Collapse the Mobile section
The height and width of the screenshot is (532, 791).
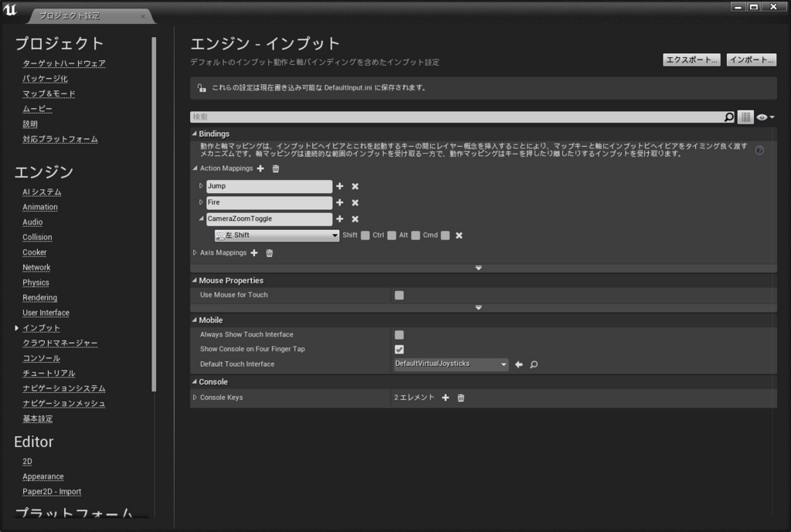pyautogui.click(x=194, y=320)
